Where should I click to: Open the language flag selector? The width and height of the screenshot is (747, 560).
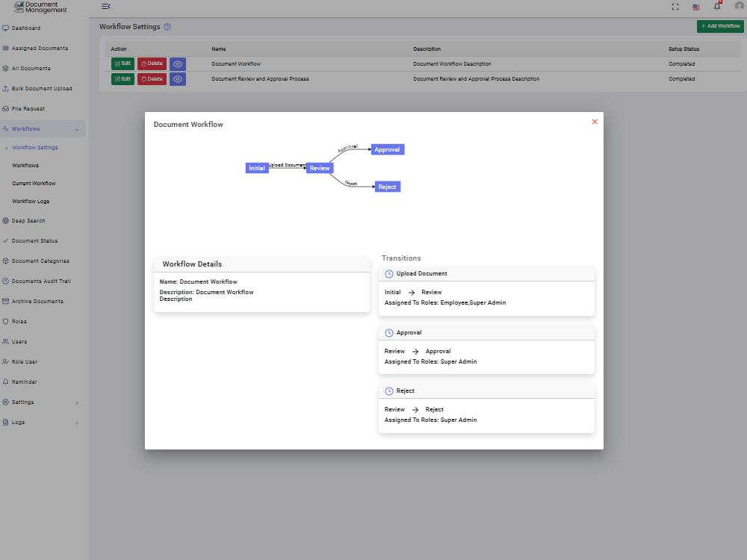point(696,7)
